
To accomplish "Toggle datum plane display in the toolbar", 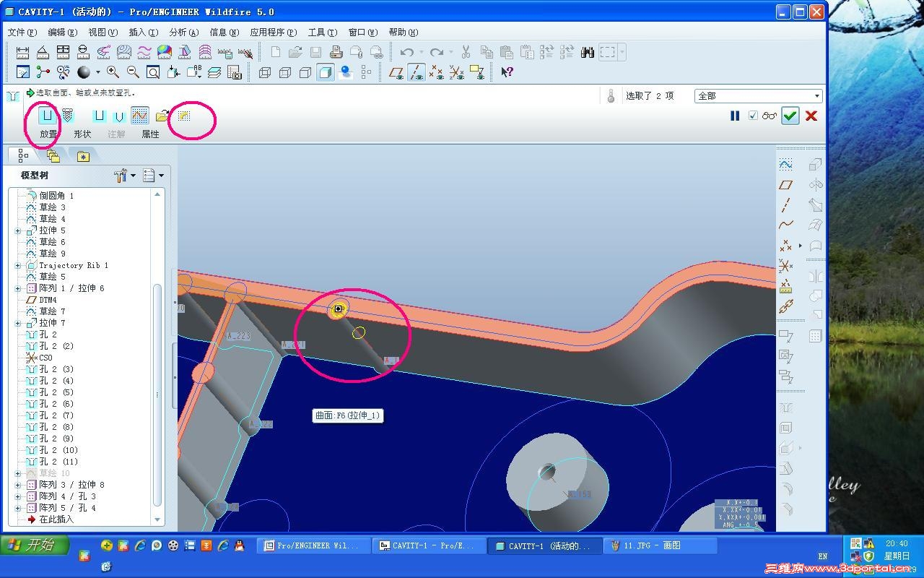I will click(x=396, y=72).
